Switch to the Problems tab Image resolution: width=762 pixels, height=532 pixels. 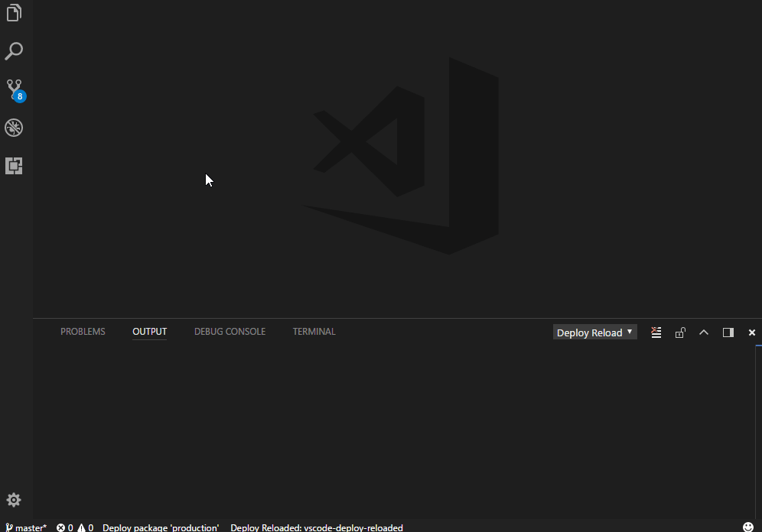point(83,332)
